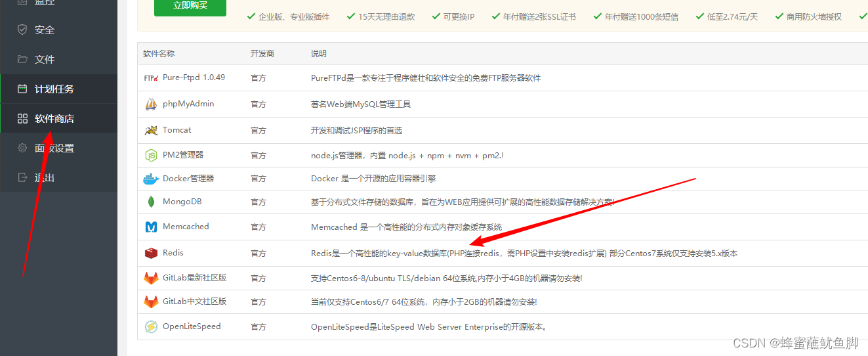Select MongoDB software name

pyautogui.click(x=182, y=202)
